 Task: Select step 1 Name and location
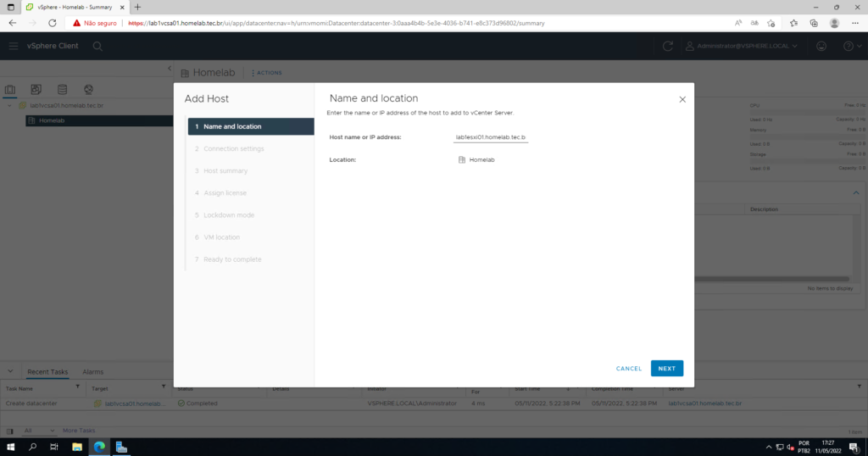251,127
